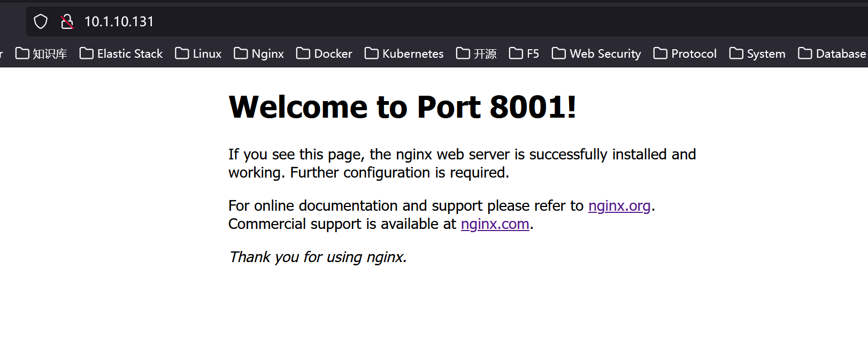Open the Database bookmark folder

(x=832, y=53)
